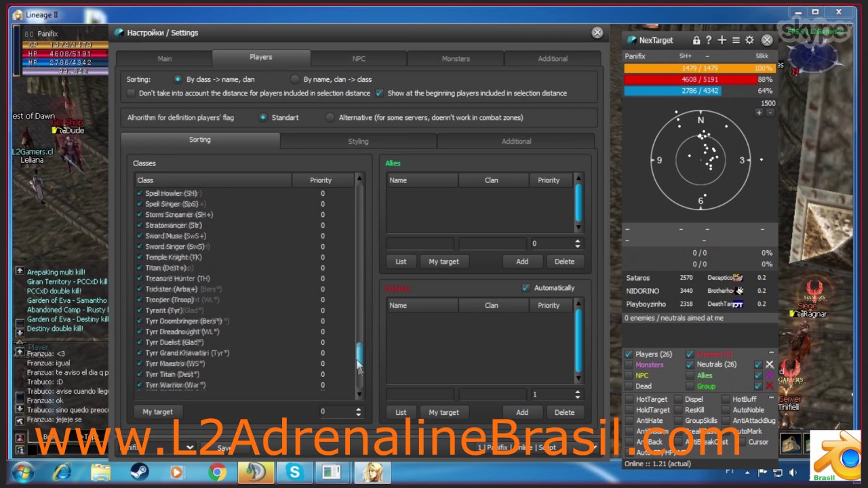
Task: Sort classes by Priority column header
Action: click(321, 180)
